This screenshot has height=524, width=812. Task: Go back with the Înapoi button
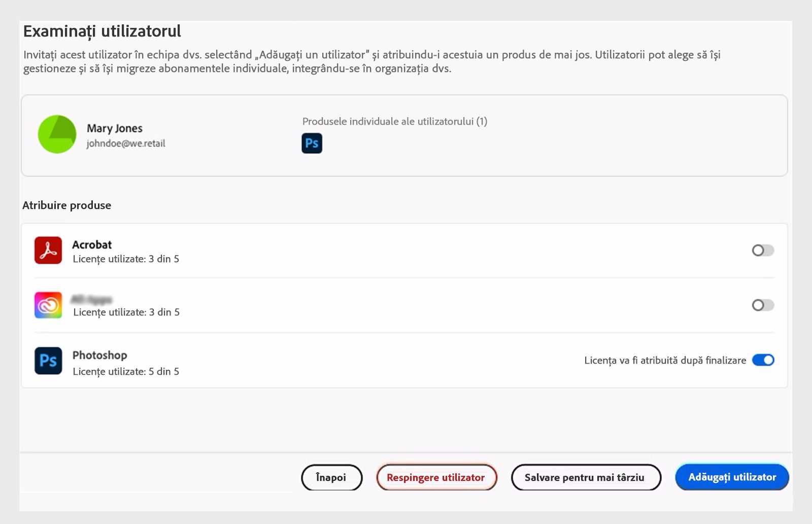pyautogui.click(x=331, y=477)
